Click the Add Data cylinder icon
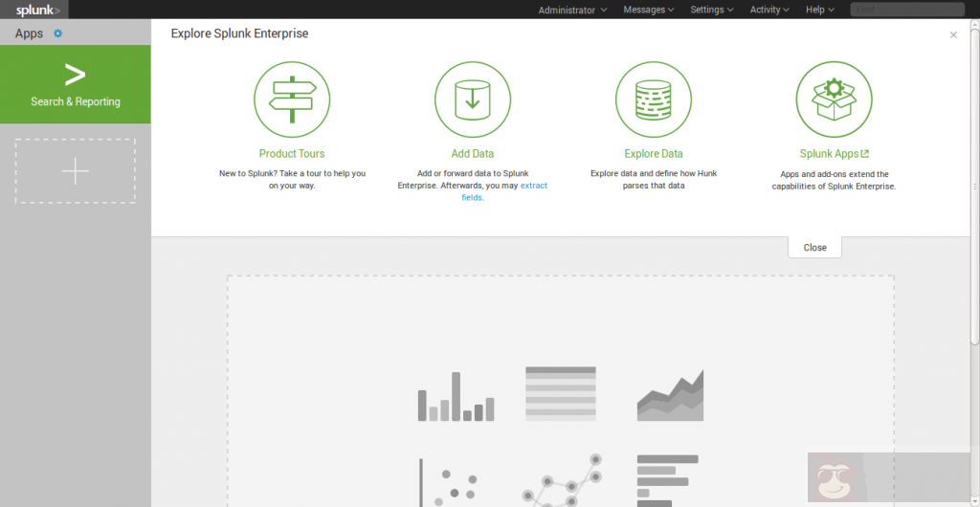 click(x=473, y=99)
